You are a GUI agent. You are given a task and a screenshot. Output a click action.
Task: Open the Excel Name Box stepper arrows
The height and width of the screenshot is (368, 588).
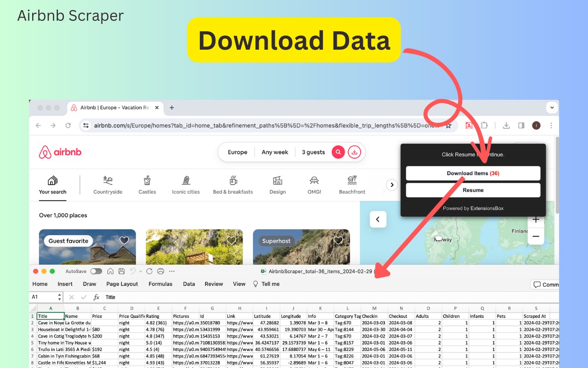pyautogui.click(x=59, y=297)
